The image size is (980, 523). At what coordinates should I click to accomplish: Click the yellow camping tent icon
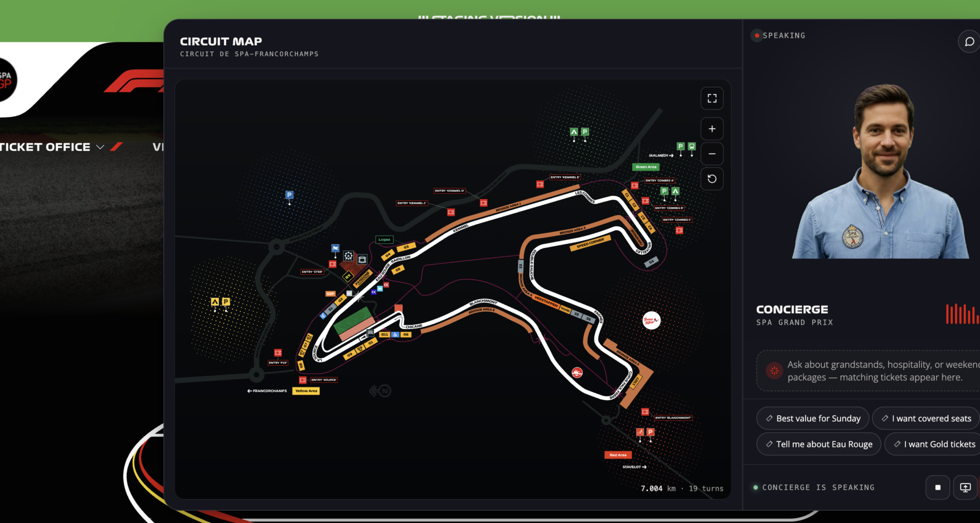tap(215, 302)
